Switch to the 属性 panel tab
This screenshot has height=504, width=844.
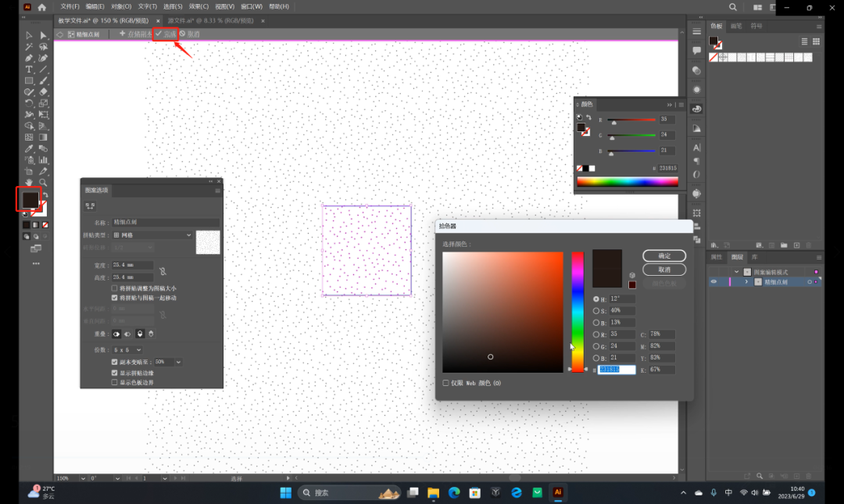click(716, 257)
